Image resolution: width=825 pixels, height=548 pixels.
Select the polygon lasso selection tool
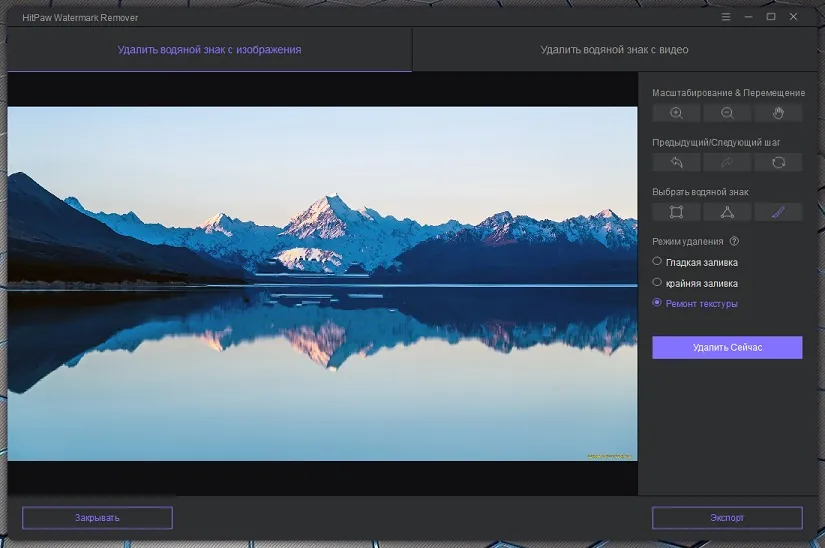click(x=727, y=212)
